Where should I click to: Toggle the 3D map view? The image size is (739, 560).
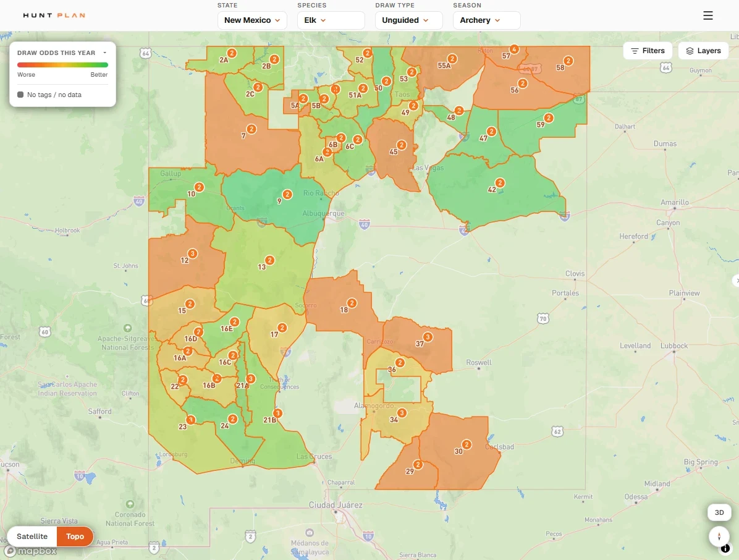719,512
